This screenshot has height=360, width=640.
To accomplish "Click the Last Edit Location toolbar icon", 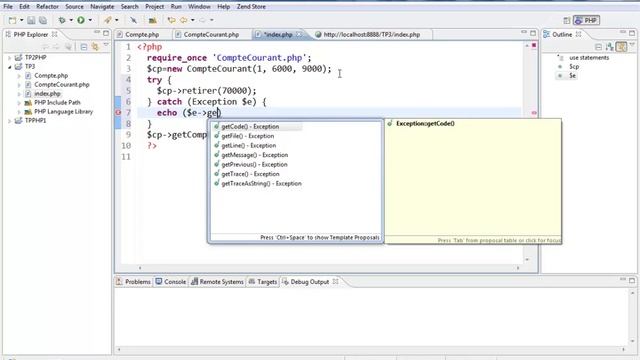I will (x=171, y=20).
